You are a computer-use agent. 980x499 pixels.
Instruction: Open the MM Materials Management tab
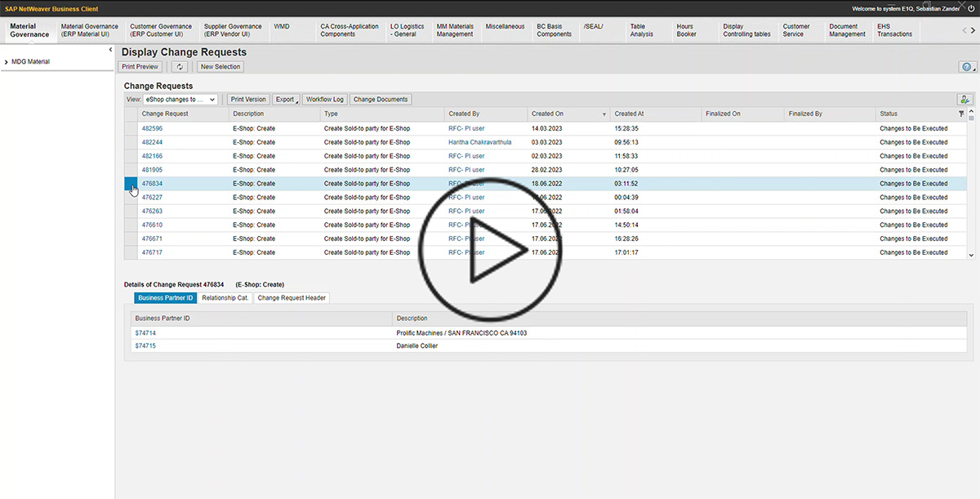455,30
